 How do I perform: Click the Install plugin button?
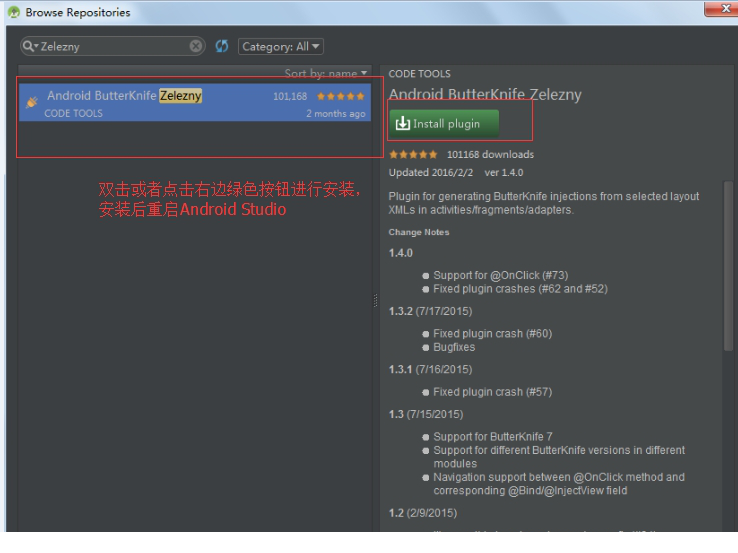click(x=444, y=124)
